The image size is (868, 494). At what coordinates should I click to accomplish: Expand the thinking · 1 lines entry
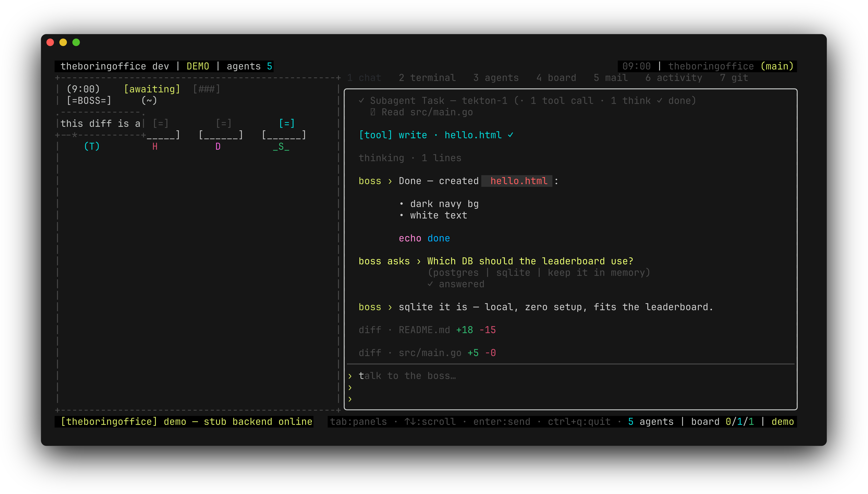(x=410, y=158)
